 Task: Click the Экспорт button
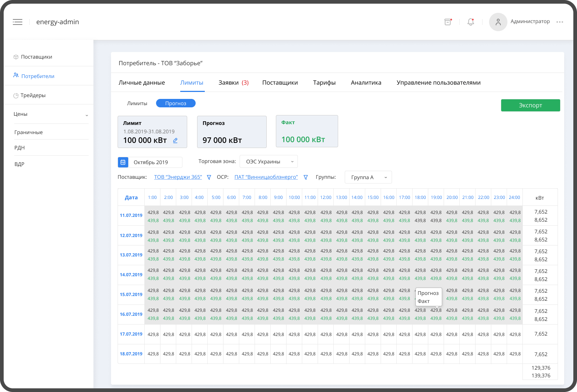[x=530, y=105]
